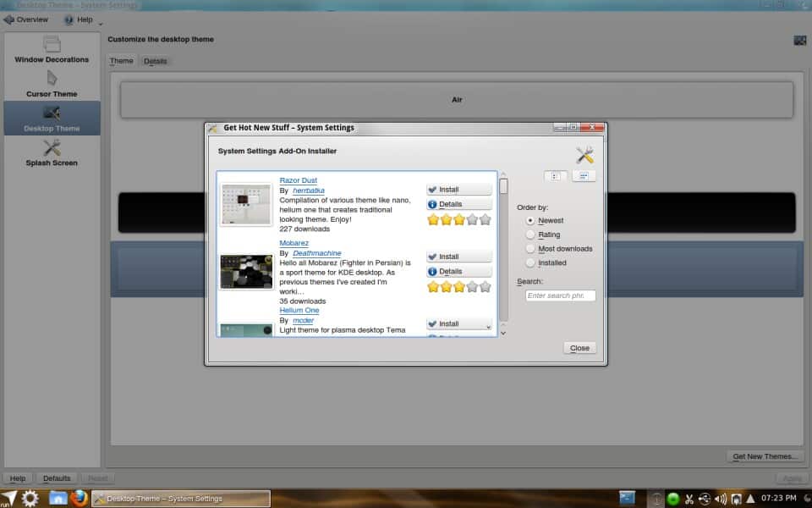
Task: Click the blue desktop widget icon in the panel
Action: pyautogui.click(x=627, y=499)
